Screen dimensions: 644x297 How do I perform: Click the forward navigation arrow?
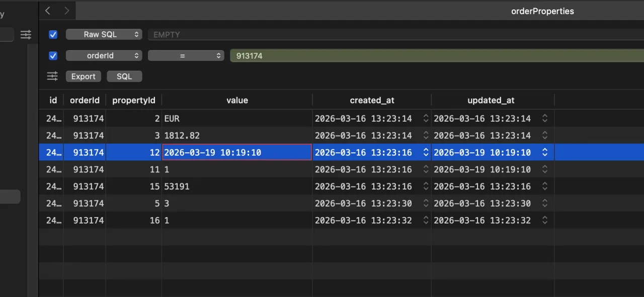point(67,11)
